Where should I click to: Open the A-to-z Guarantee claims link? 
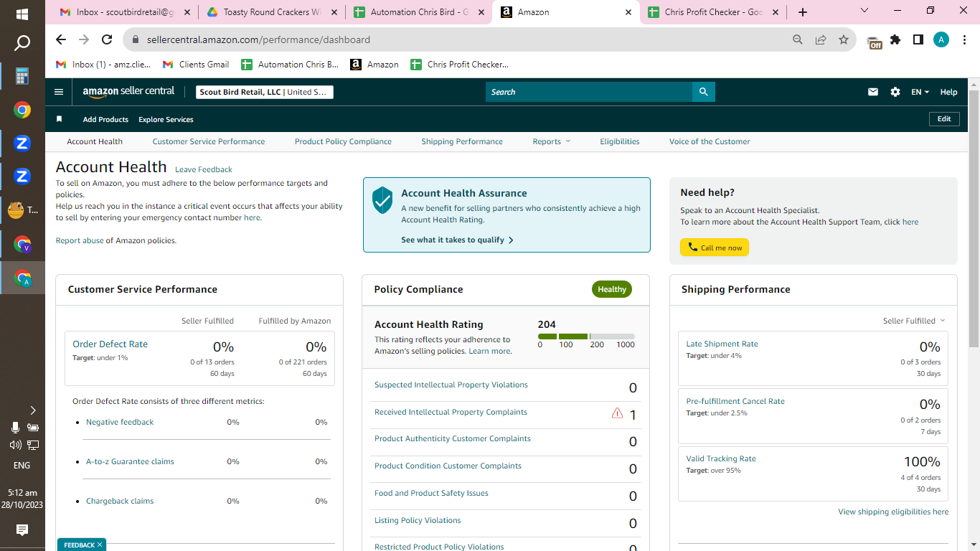pos(130,461)
